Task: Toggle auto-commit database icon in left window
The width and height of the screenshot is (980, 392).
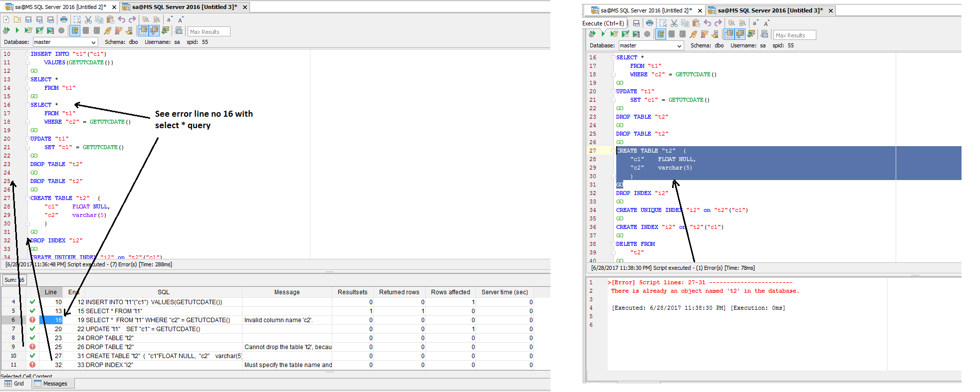Action: (75, 30)
